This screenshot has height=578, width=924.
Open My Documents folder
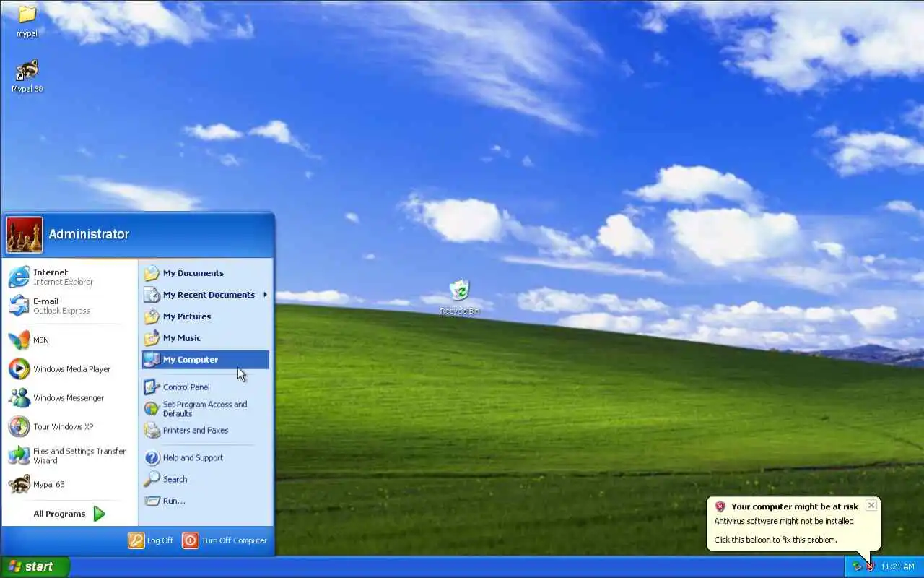[x=206, y=273]
